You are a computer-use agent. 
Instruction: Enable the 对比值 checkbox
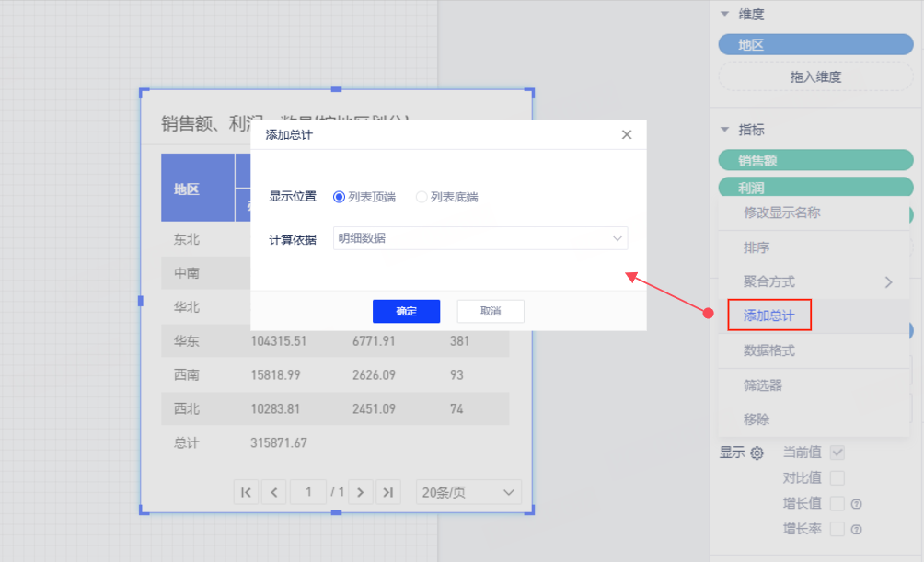pyautogui.click(x=837, y=478)
